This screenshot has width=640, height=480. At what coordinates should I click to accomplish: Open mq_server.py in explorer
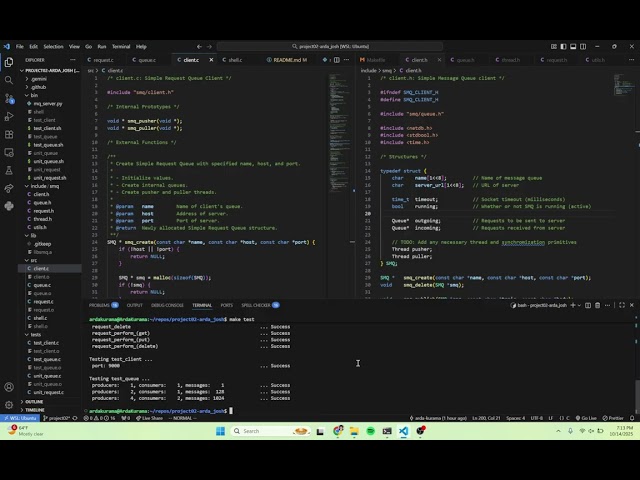click(50, 104)
